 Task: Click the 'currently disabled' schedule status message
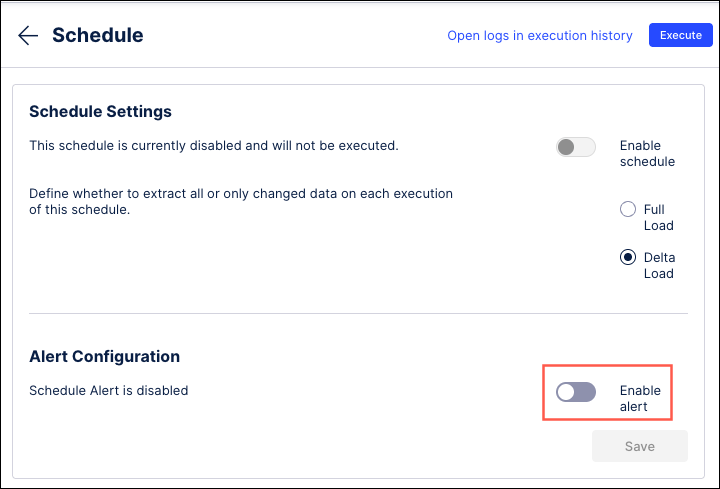[x=213, y=145]
